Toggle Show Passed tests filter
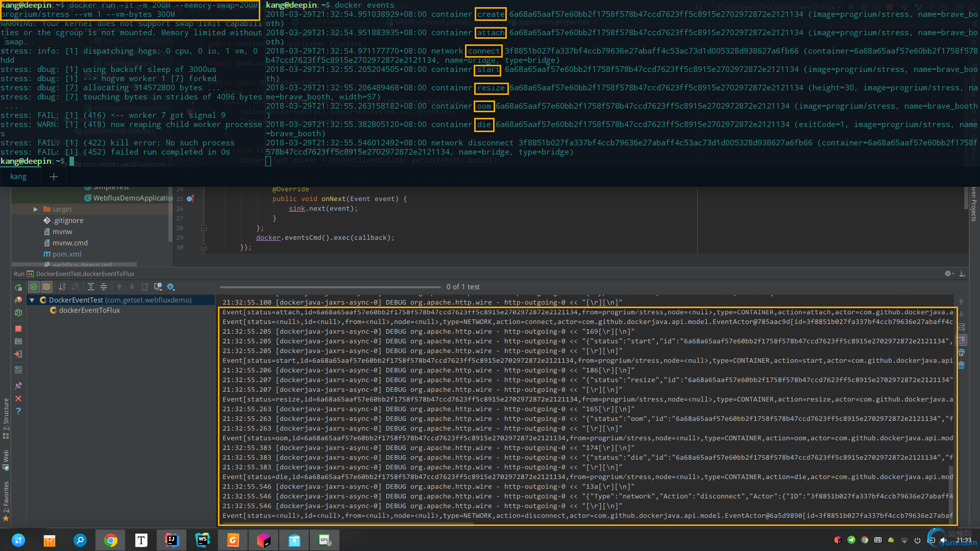Screen dimensions: 980x551 pos(34,287)
